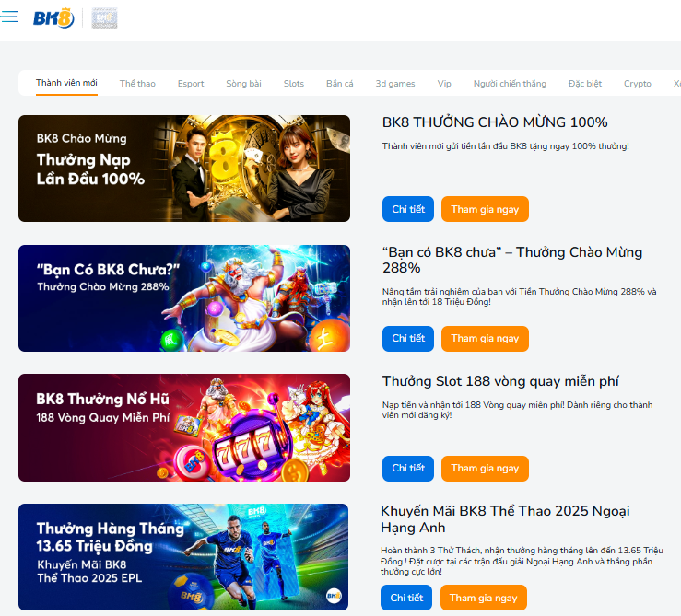This screenshot has height=616, width=681.
Task: Open the Bạn Có BK8 Chưa banner
Action: [x=184, y=298]
